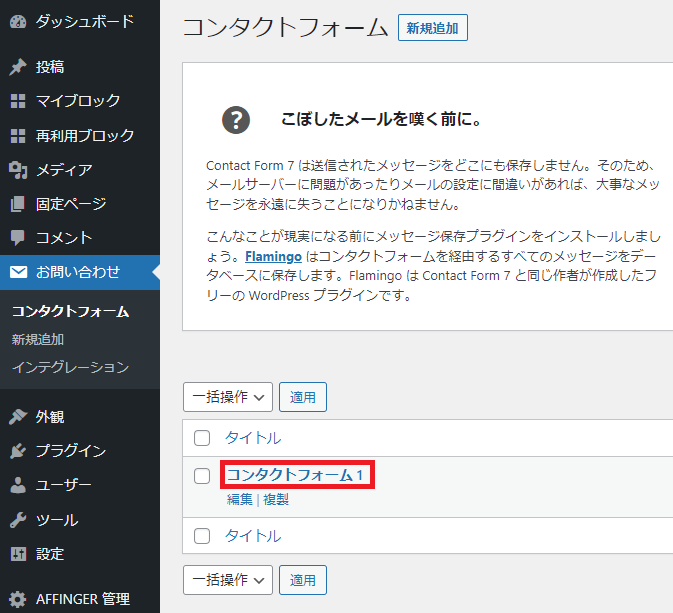Click the gear icon beside AFFINGER 管理

point(18,599)
